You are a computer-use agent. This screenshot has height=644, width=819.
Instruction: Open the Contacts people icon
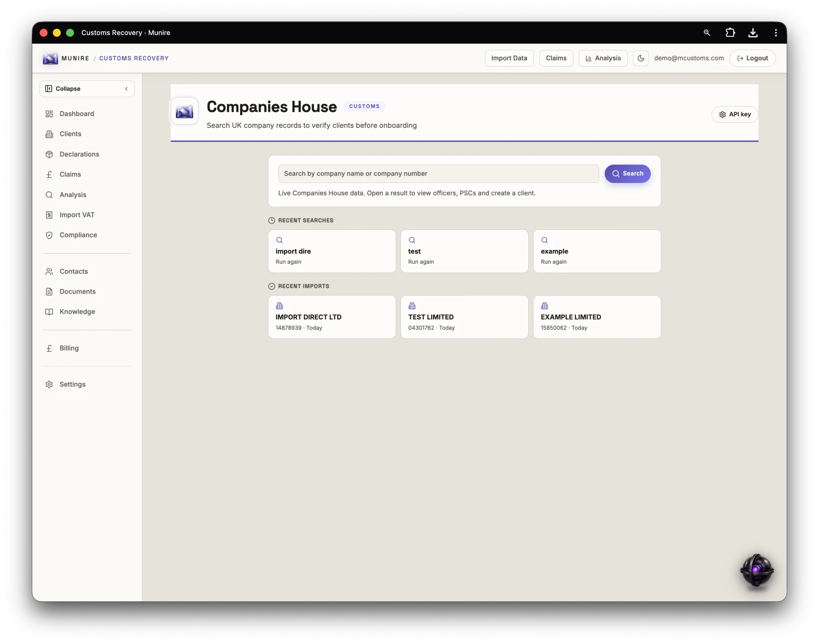49,272
